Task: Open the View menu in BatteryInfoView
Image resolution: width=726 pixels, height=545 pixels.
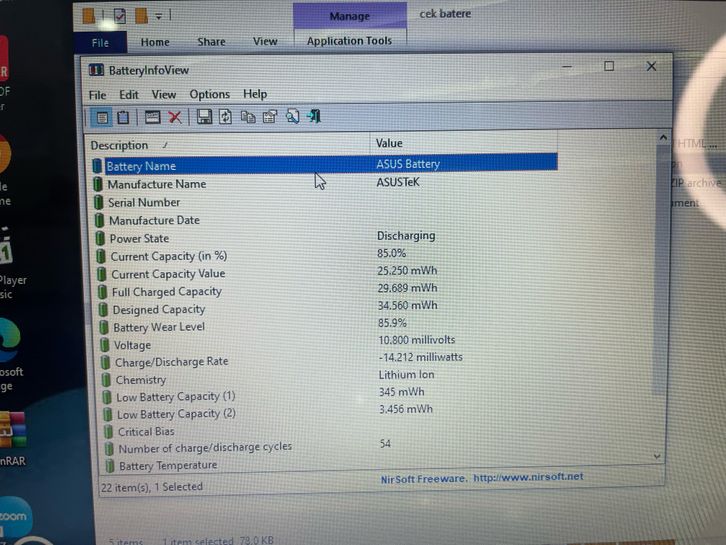Action: (164, 94)
